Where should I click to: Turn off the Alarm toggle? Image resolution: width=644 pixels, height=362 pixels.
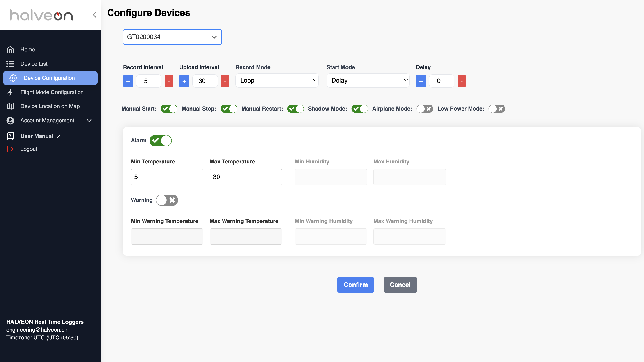[x=161, y=141]
